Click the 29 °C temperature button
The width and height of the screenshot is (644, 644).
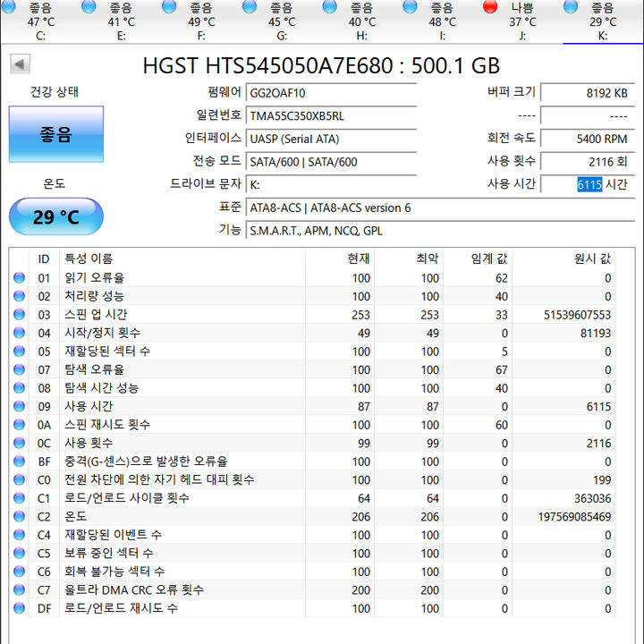(x=56, y=216)
